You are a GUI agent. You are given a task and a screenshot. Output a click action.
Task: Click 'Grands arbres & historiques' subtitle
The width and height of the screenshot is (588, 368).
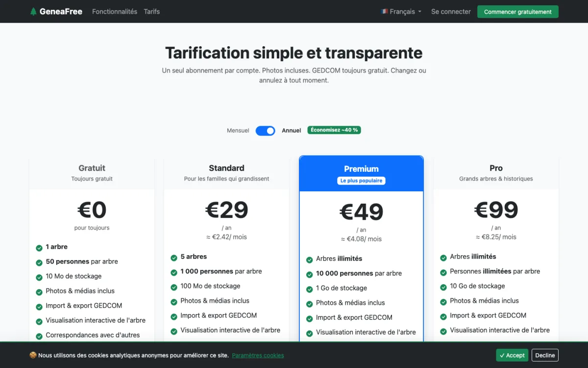(496, 179)
